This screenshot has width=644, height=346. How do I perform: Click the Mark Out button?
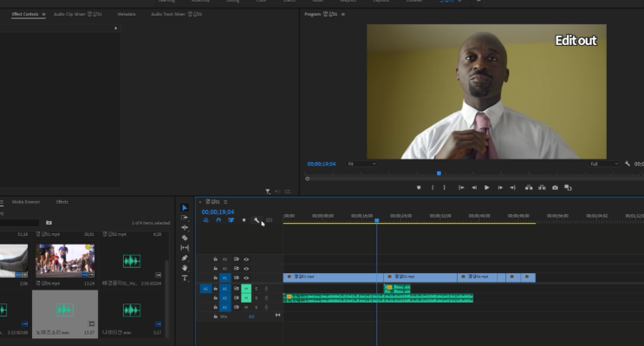click(445, 187)
